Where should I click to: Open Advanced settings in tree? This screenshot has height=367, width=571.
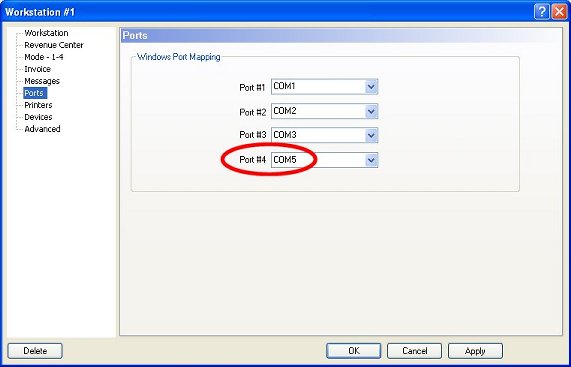[x=42, y=129]
